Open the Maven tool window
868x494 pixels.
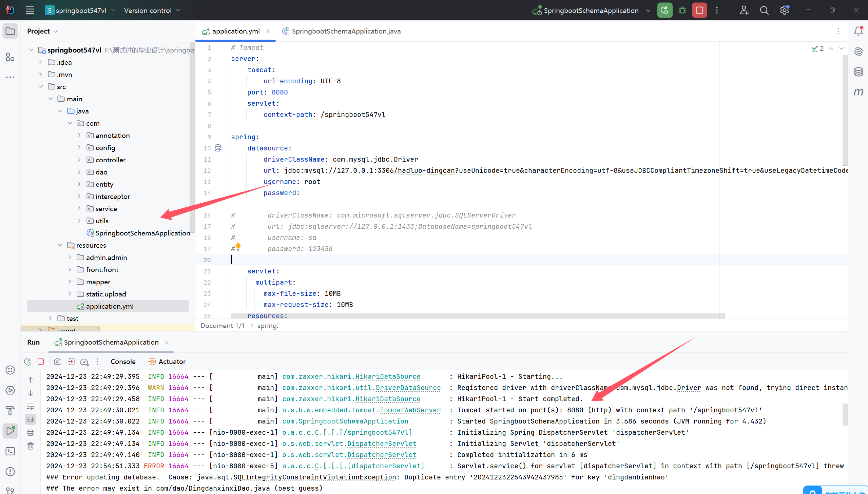[858, 92]
